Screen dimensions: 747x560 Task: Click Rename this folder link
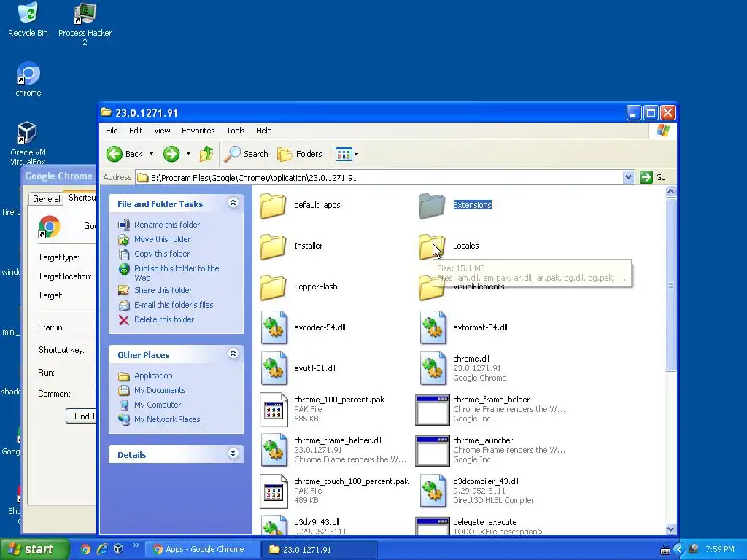pyautogui.click(x=167, y=225)
